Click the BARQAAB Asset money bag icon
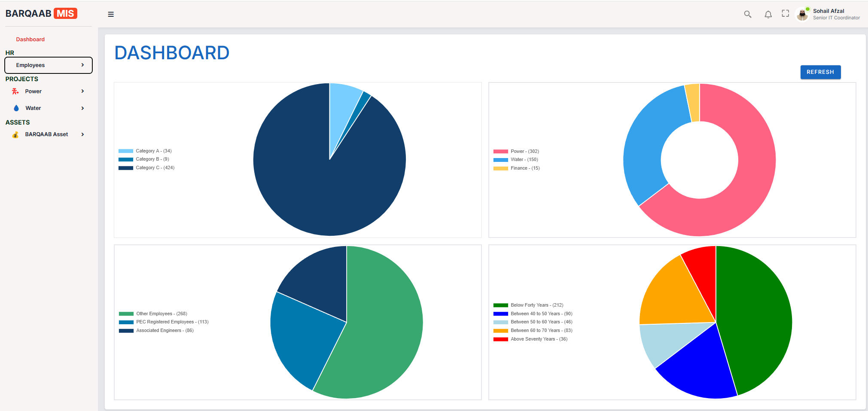 pyautogui.click(x=15, y=135)
